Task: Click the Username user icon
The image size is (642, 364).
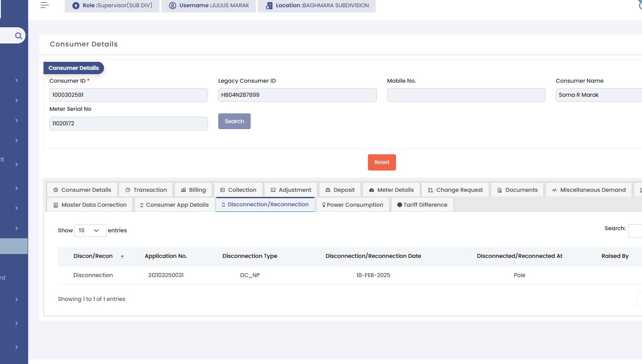Action: click(173, 6)
